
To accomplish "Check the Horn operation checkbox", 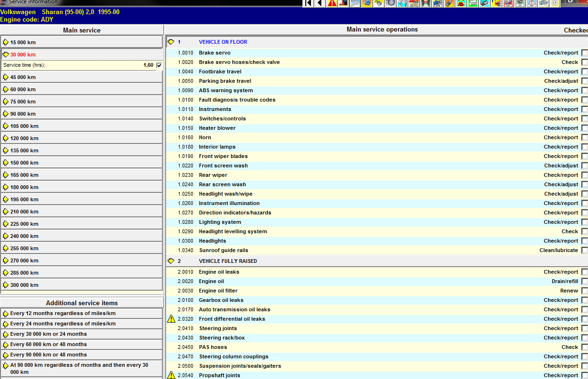I will tap(584, 137).
